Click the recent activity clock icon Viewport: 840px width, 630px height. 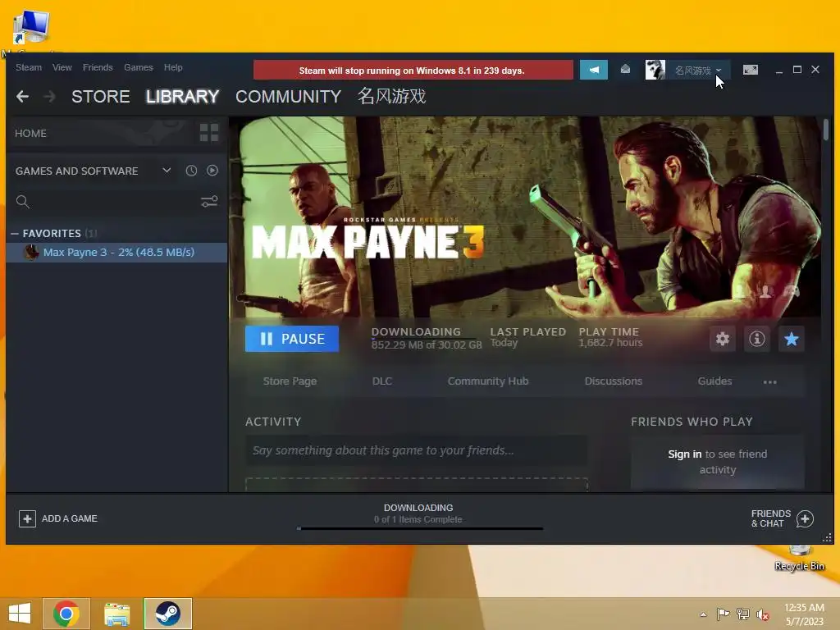[x=191, y=171]
